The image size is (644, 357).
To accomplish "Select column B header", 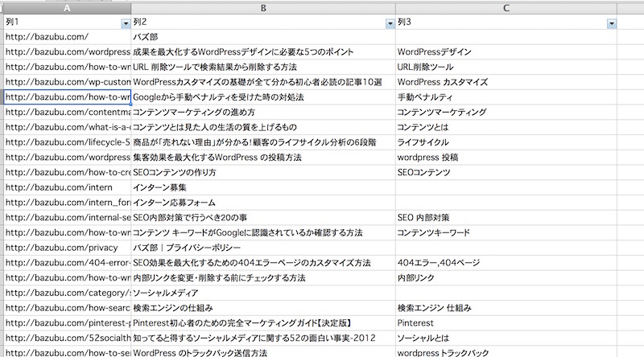I will (x=263, y=7).
